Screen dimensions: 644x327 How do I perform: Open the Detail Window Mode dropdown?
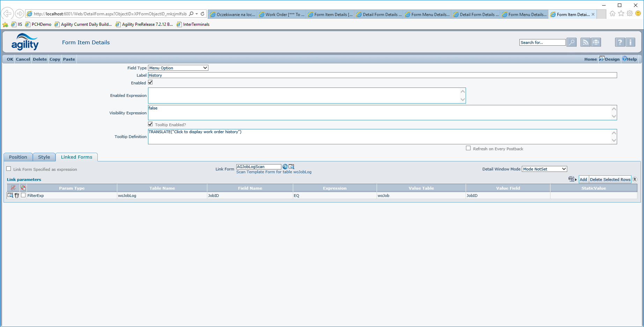coord(544,169)
